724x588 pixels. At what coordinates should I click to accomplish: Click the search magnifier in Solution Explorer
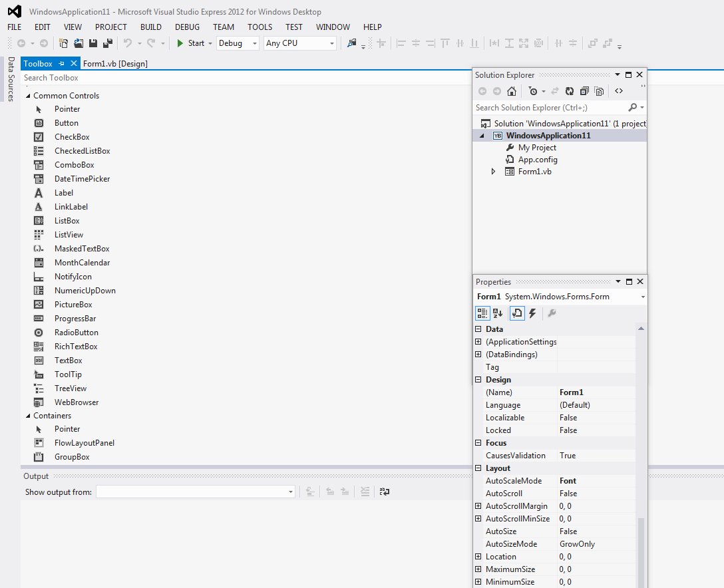pos(633,107)
